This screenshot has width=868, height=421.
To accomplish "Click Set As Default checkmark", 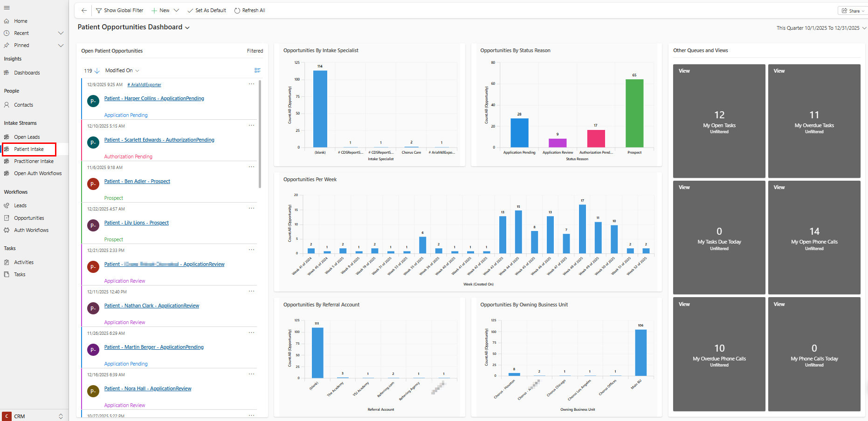I will (x=190, y=10).
